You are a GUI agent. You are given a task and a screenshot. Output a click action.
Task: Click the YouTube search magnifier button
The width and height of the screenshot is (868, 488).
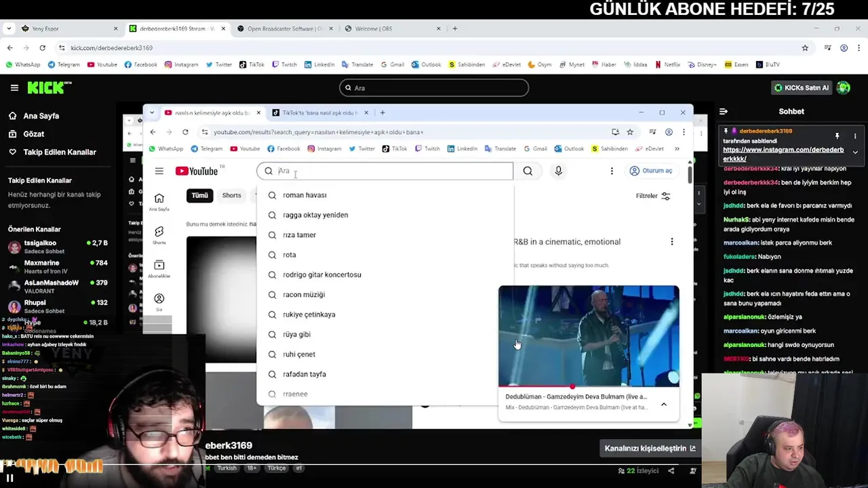tap(528, 171)
